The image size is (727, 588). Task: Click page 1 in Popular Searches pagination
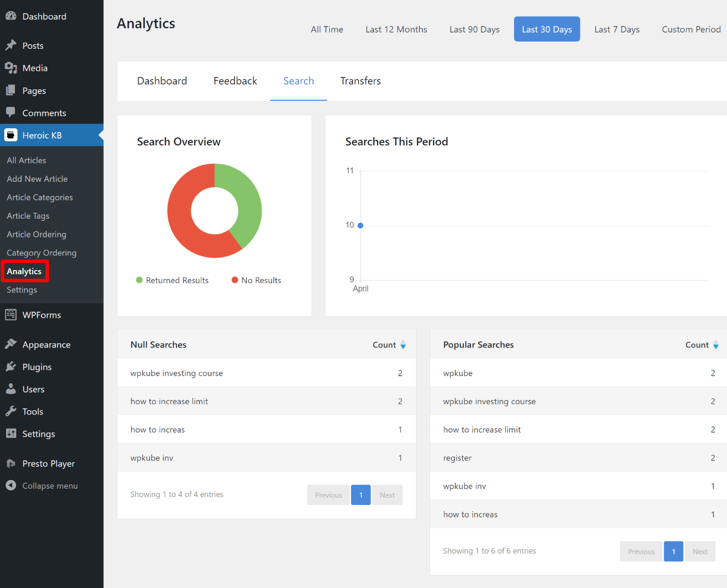[x=674, y=552]
